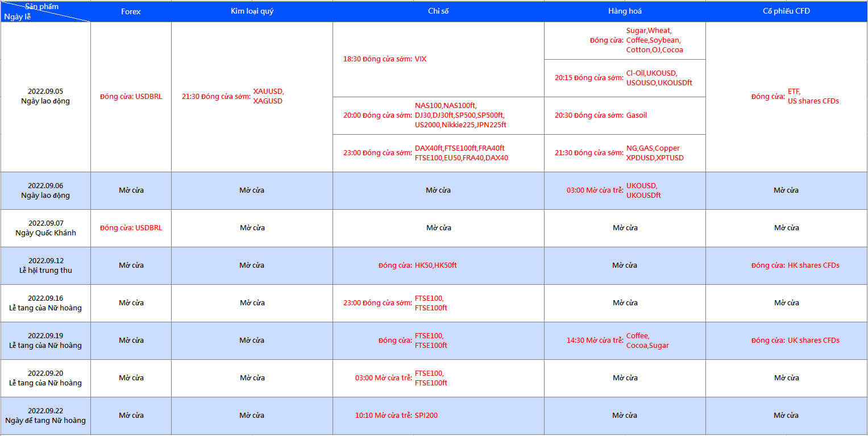Click the 2022.09.12 Lễ hội trung thu cell

45,265
